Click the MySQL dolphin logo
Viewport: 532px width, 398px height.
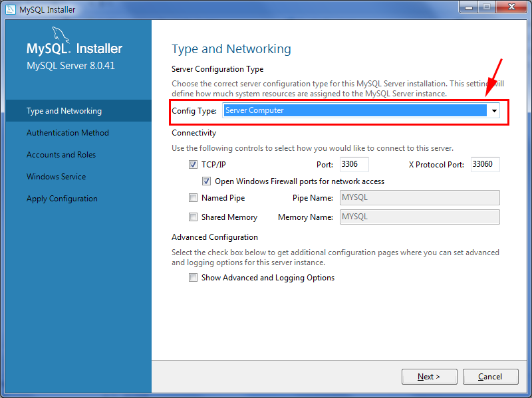click(61, 35)
